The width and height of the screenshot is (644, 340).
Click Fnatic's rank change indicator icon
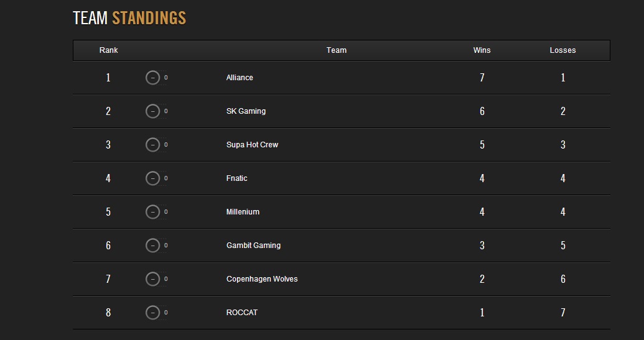(x=152, y=178)
